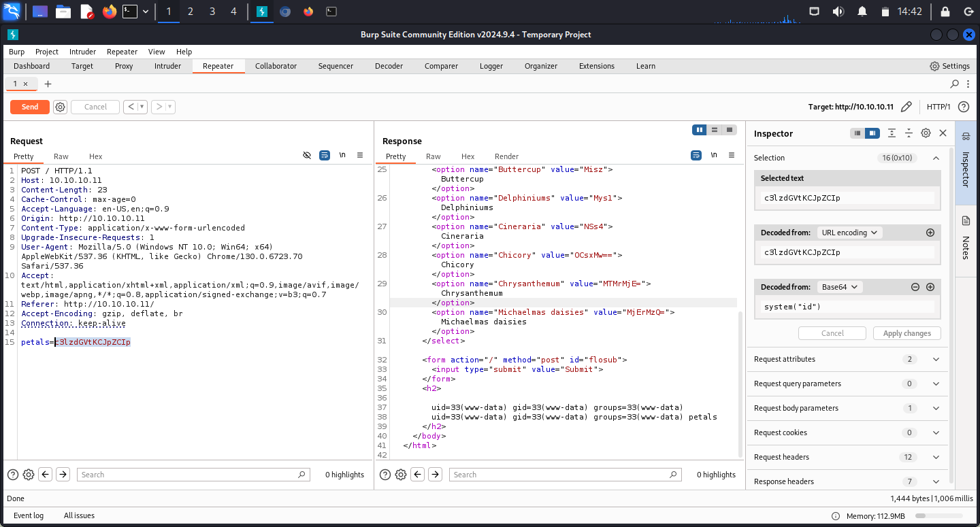Open response editor hamburger menu
This screenshot has height=527, width=980.
[732, 155]
